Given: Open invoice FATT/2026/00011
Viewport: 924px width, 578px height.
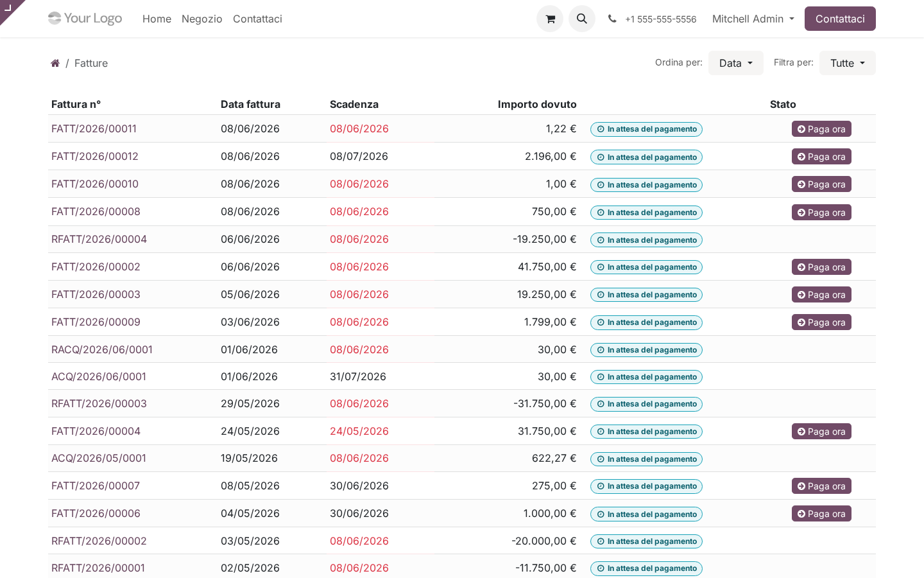Looking at the screenshot, I should click(x=94, y=128).
